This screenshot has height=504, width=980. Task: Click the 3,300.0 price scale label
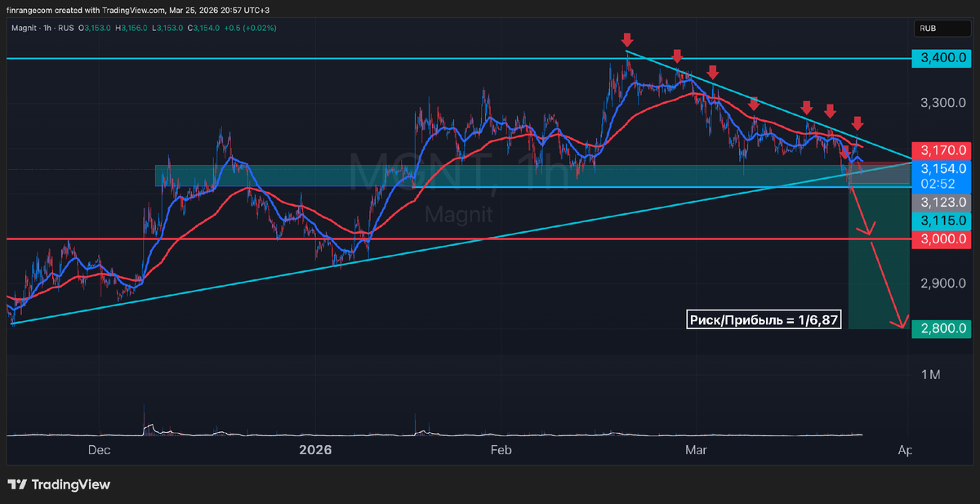943,104
